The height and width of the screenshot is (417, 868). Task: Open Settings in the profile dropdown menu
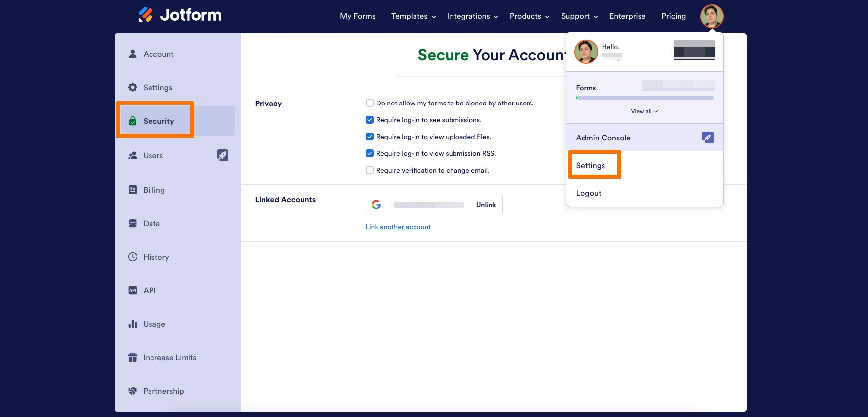point(591,166)
